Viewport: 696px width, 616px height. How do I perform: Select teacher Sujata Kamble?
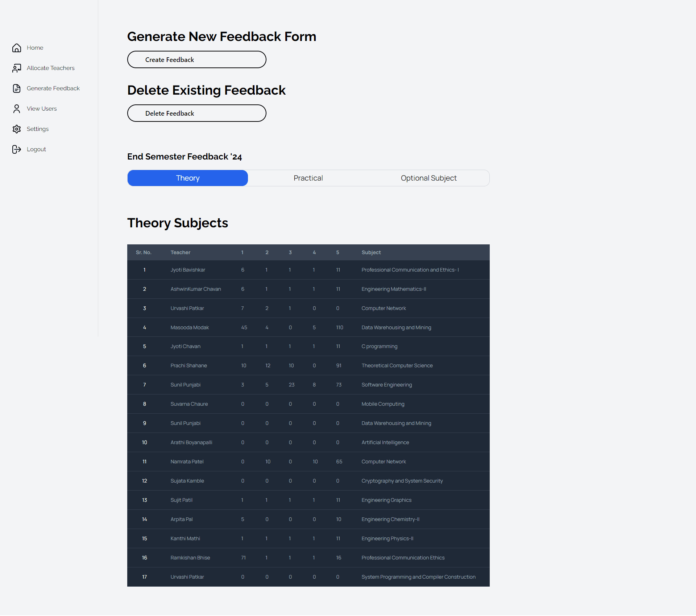(x=187, y=481)
